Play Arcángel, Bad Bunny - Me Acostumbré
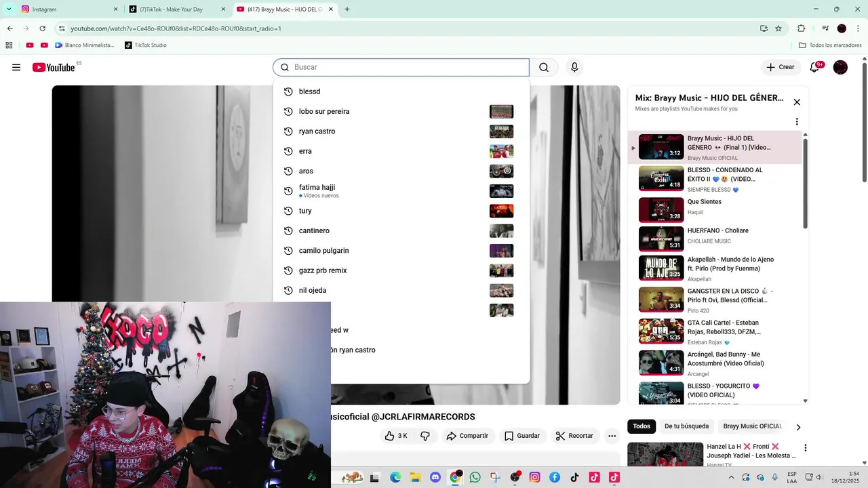This screenshot has height=488, width=868. pyautogui.click(x=715, y=363)
